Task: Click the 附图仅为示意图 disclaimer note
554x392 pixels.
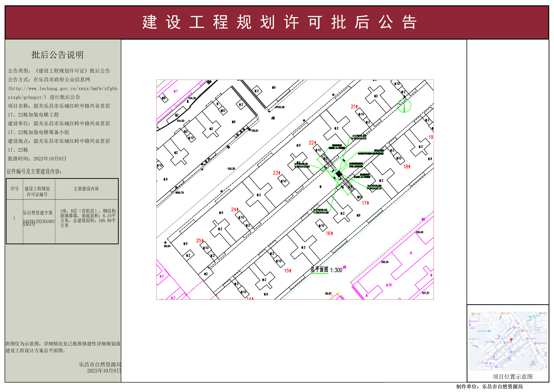Action: pyautogui.click(x=63, y=347)
